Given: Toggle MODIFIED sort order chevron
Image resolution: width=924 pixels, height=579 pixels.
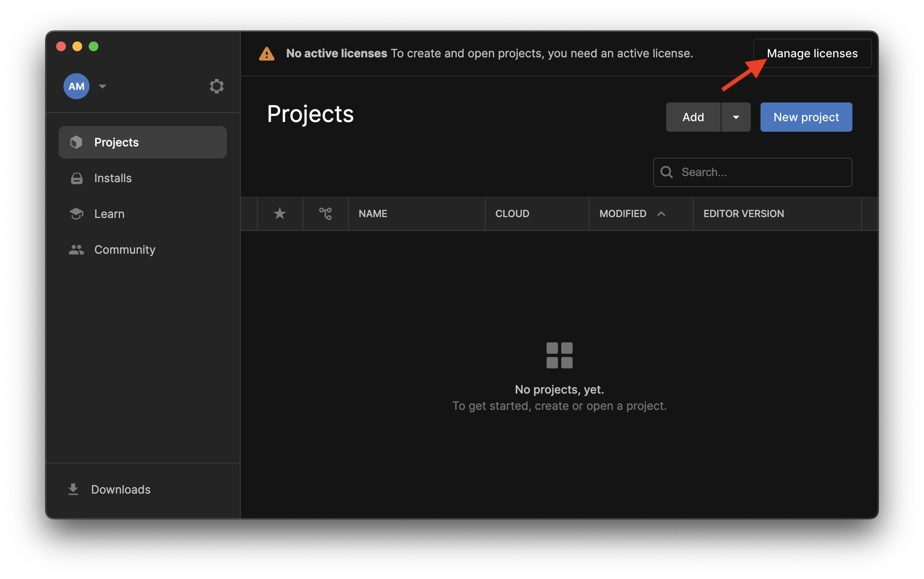Looking at the screenshot, I should (662, 214).
